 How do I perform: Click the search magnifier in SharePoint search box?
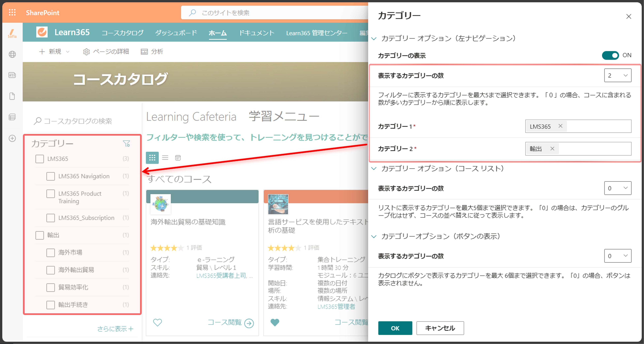[x=192, y=13]
